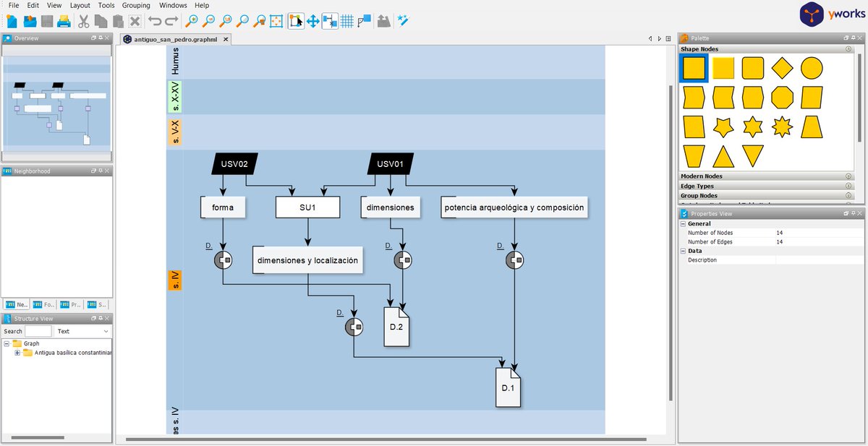Redo the last undone action

click(x=171, y=21)
